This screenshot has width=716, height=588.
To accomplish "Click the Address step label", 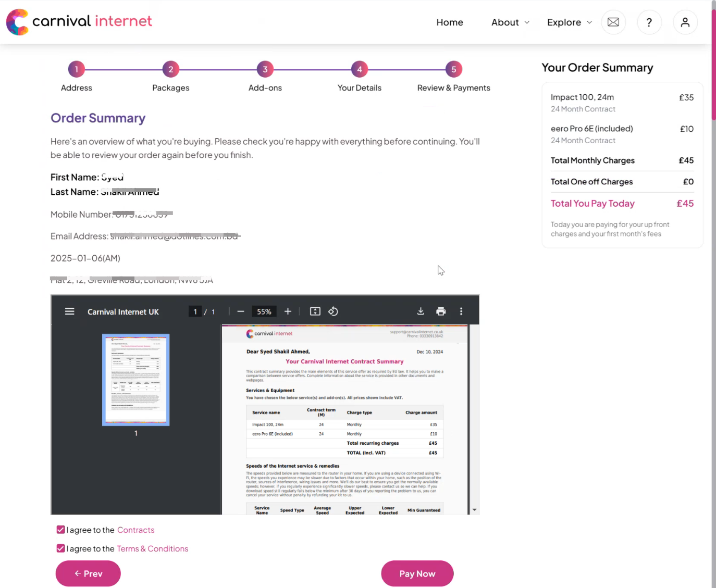I will (77, 88).
